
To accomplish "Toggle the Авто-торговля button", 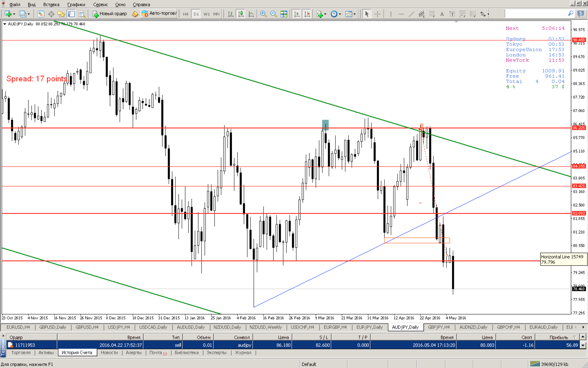I will click(x=159, y=14).
